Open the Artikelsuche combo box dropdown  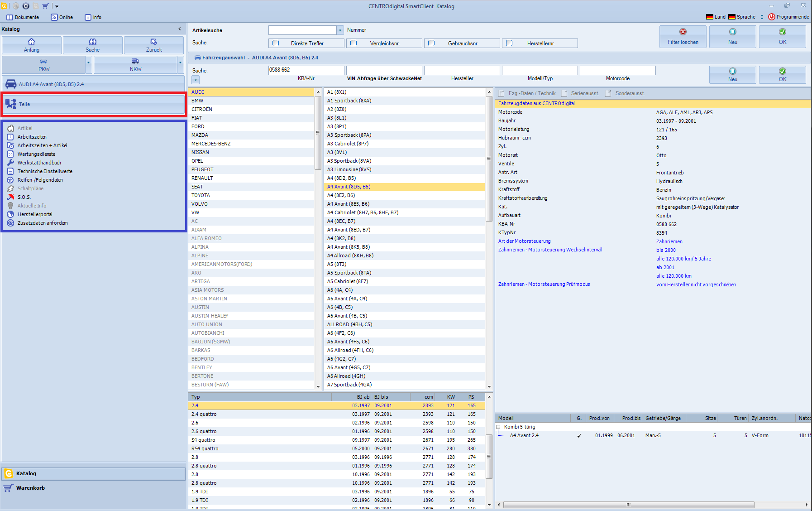[x=340, y=30]
